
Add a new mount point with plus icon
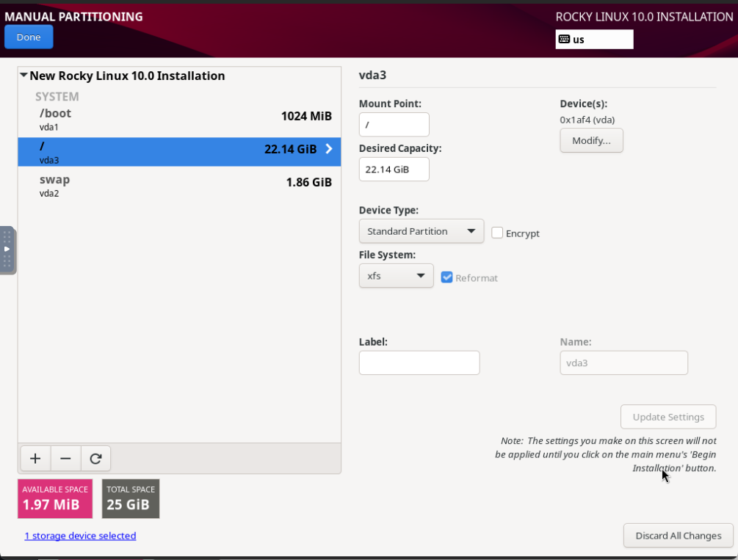pyautogui.click(x=35, y=459)
